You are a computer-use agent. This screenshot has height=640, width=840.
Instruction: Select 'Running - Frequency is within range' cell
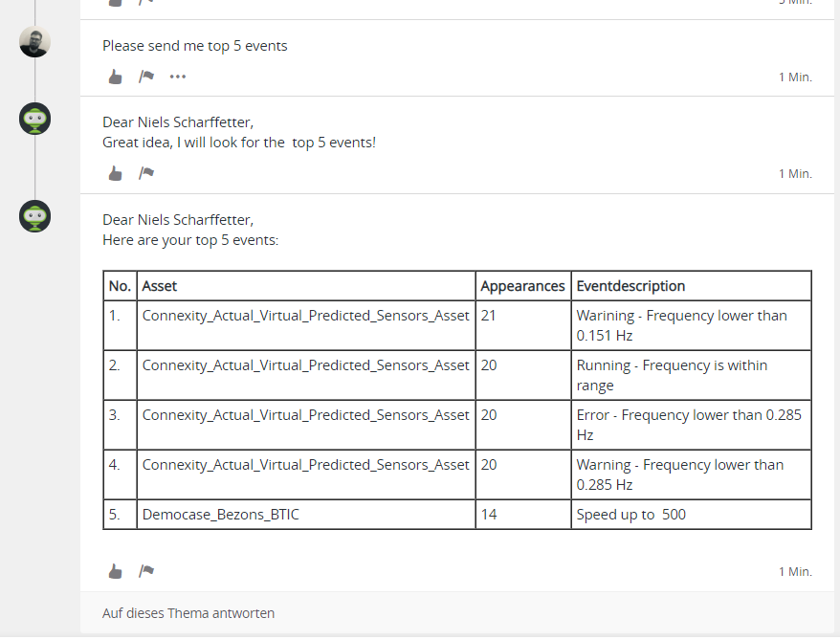691,375
